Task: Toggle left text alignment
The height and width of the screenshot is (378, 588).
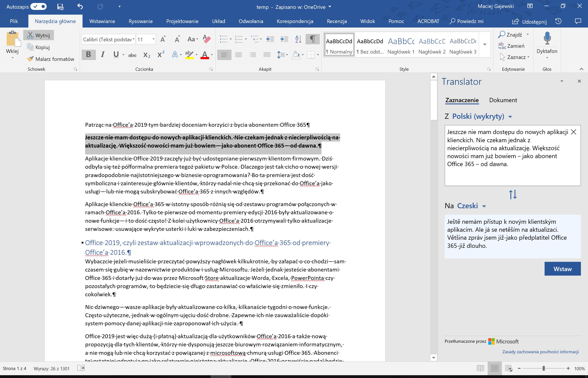Action: pos(224,55)
